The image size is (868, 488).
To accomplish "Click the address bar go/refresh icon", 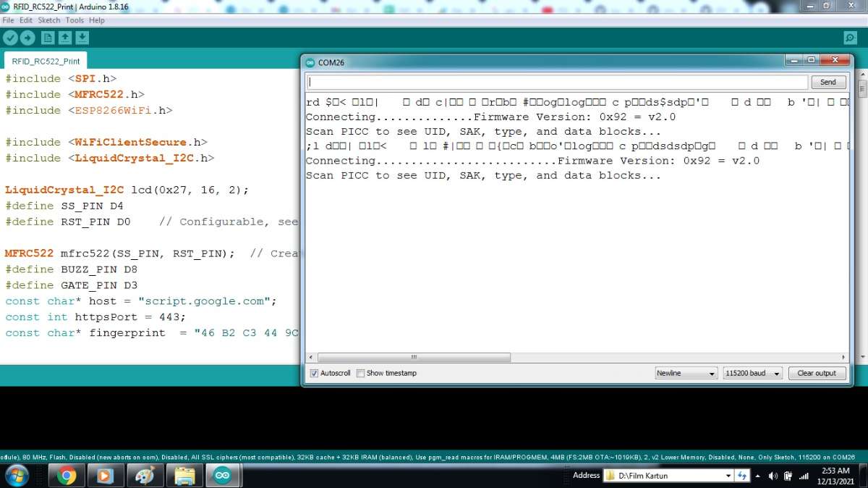I will pyautogui.click(x=742, y=476).
